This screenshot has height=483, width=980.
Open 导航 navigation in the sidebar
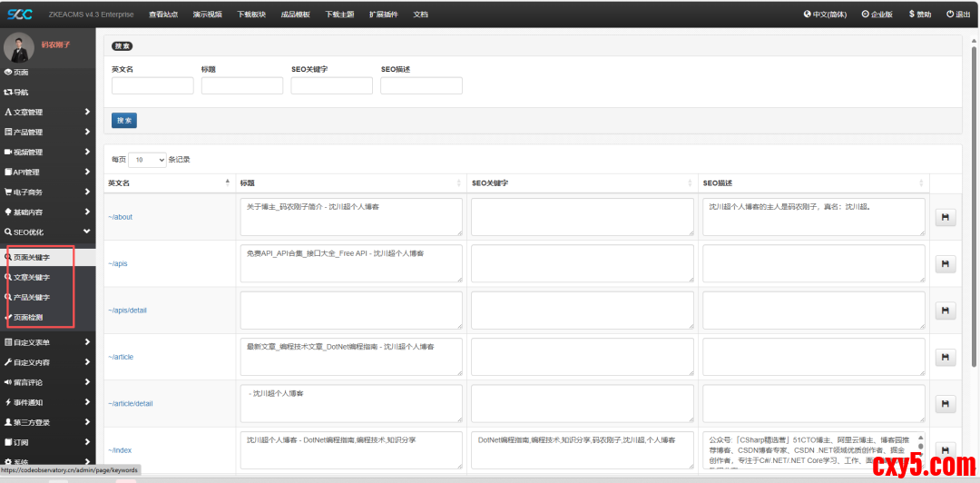[16, 93]
